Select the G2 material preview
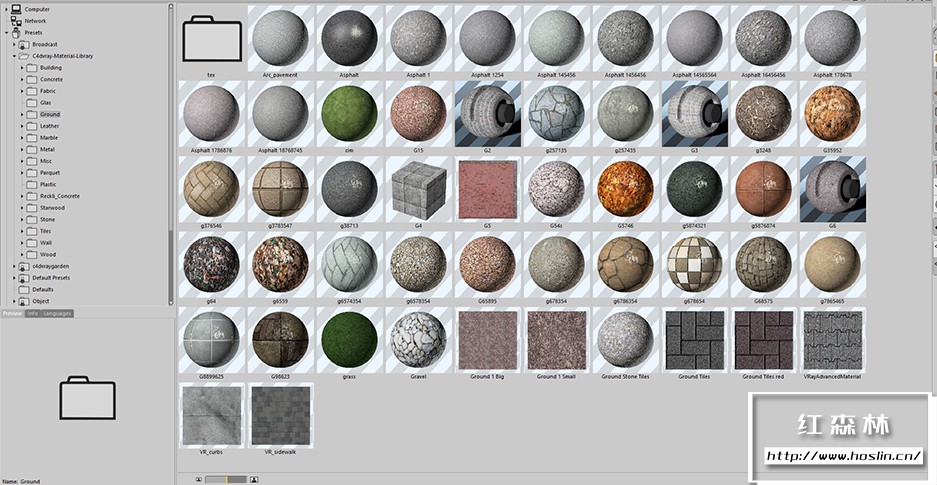The image size is (937, 485). point(487,113)
